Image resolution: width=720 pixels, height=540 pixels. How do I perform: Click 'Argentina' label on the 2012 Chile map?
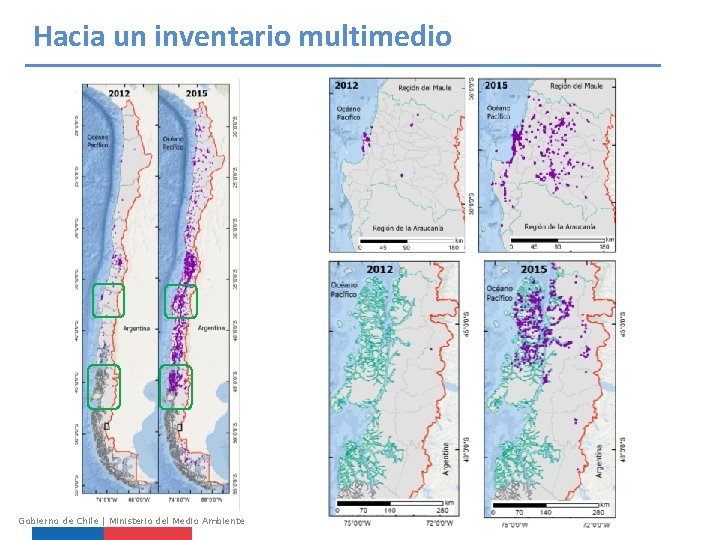(137, 328)
